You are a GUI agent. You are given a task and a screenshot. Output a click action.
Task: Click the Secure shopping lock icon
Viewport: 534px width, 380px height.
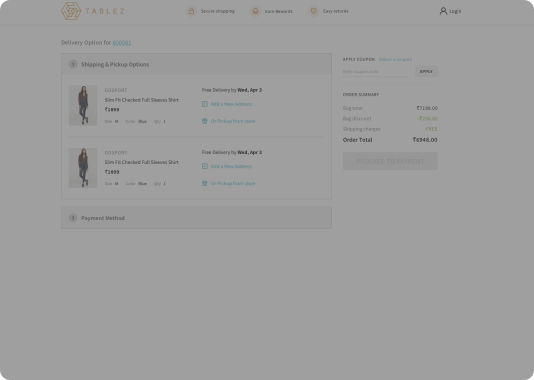(191, 11)
